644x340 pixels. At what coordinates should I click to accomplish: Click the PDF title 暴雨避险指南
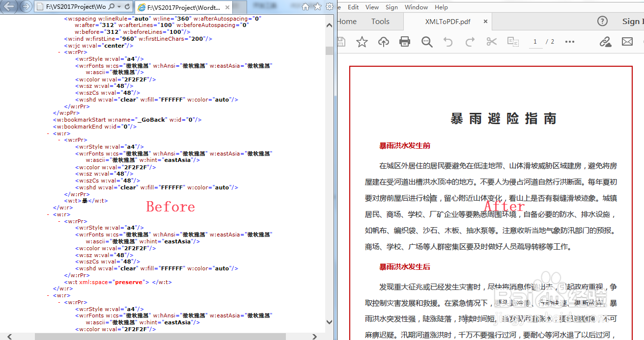coord(504,119)
